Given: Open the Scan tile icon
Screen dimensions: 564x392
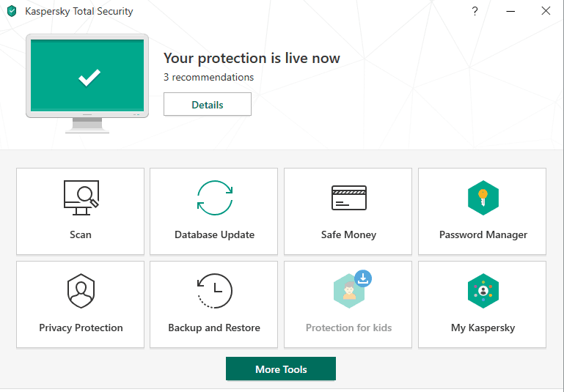Looking at the screenshot, I should 81,198.
